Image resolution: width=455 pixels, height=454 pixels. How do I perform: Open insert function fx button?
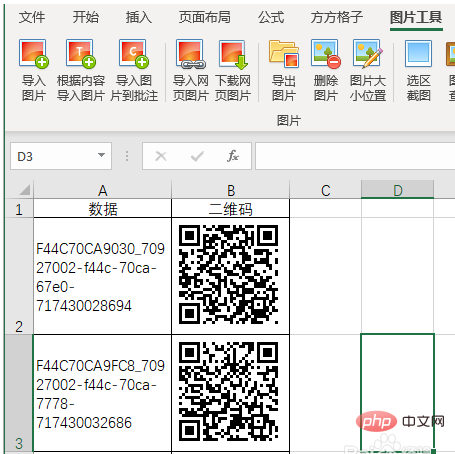(x=233, y=156)
